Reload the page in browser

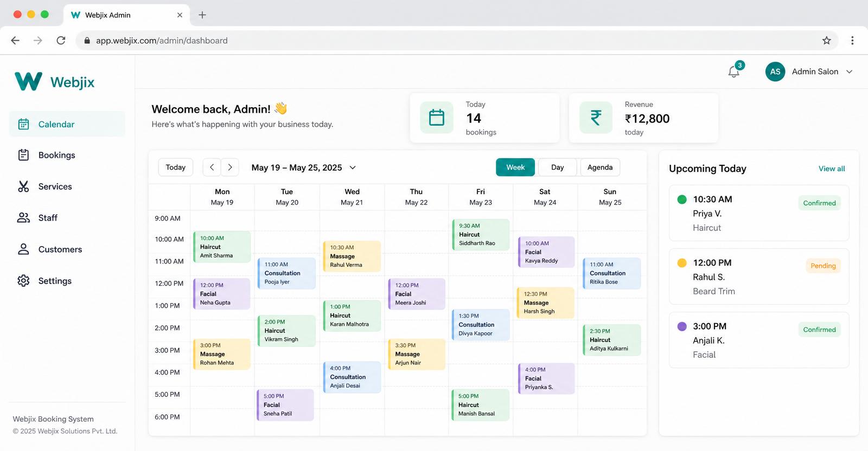pos(61,41)
